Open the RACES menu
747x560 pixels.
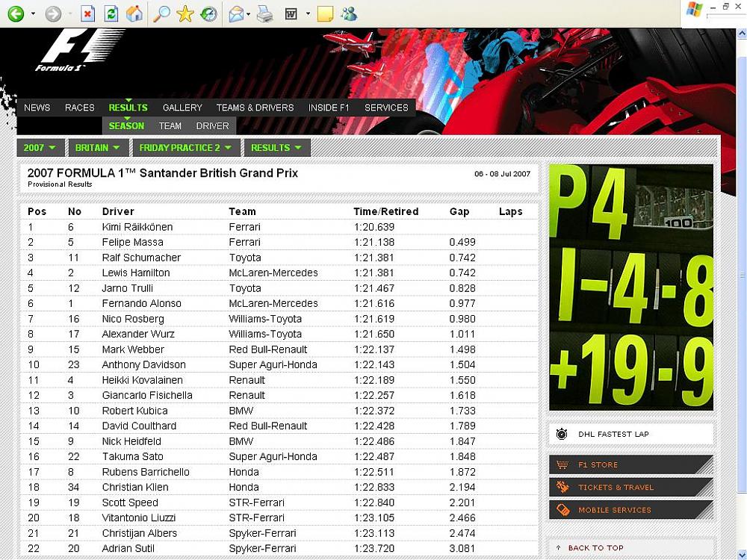click(80, 108)
